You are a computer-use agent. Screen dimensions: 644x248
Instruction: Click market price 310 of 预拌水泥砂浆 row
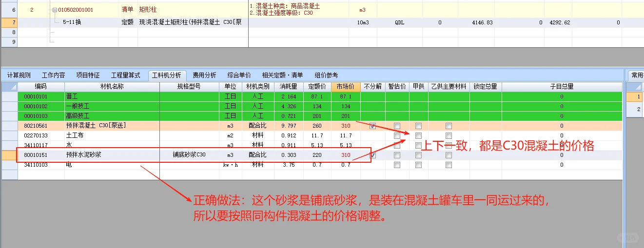tap(346, 155)
